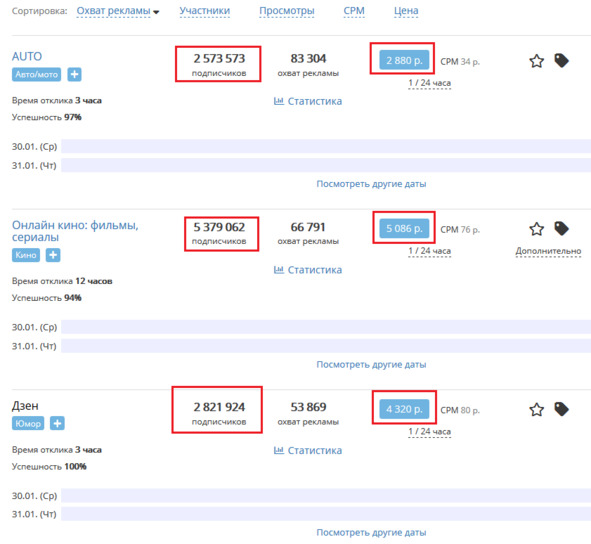Open AUTO community link
Image resolution: width=591 pixels, height=544 pixels.
coord(27,57)
